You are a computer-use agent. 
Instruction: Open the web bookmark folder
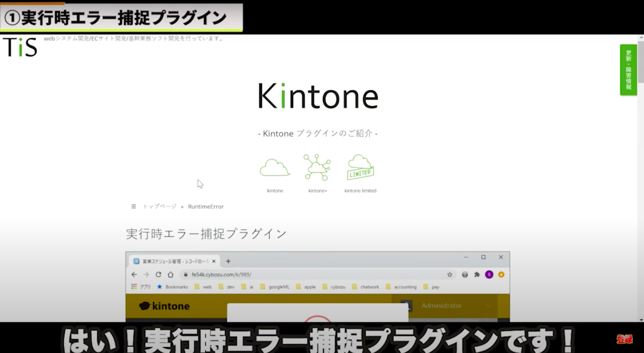point(203,287)
